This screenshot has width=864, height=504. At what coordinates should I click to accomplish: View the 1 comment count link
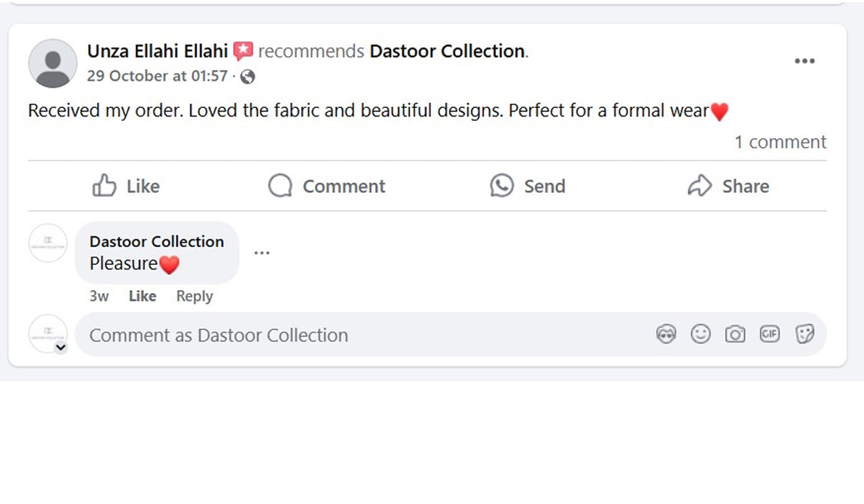point(780,142)
